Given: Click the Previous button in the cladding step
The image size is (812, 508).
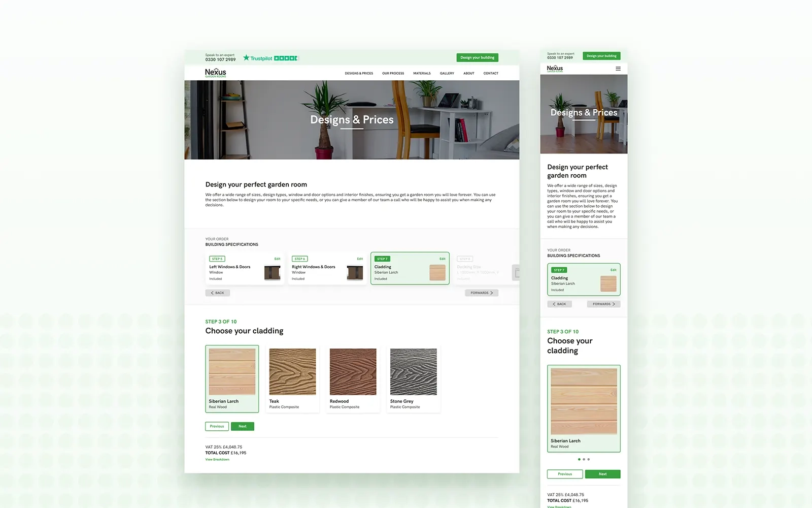Looking at the screenshot, I should 217,426.
